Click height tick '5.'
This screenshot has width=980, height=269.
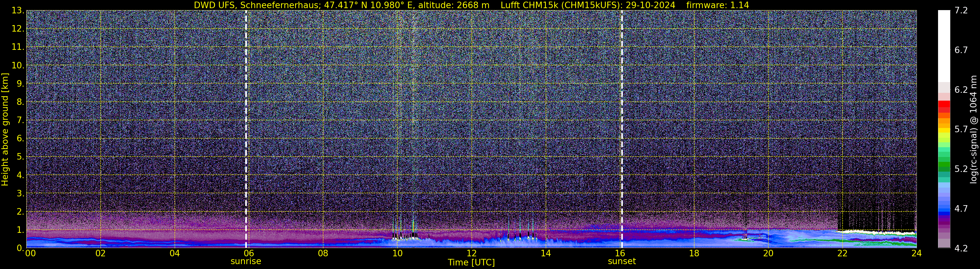coord(20,157)
